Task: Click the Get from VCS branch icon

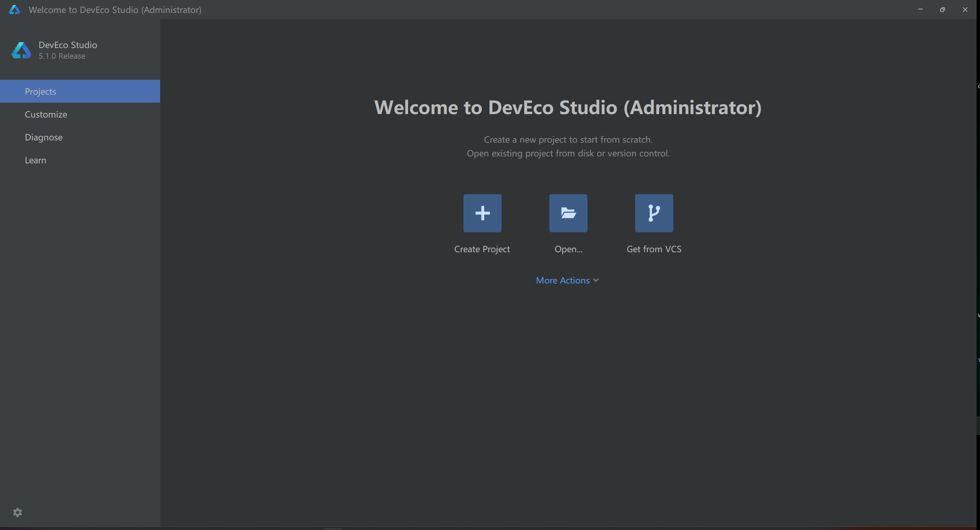Action: 654,213
